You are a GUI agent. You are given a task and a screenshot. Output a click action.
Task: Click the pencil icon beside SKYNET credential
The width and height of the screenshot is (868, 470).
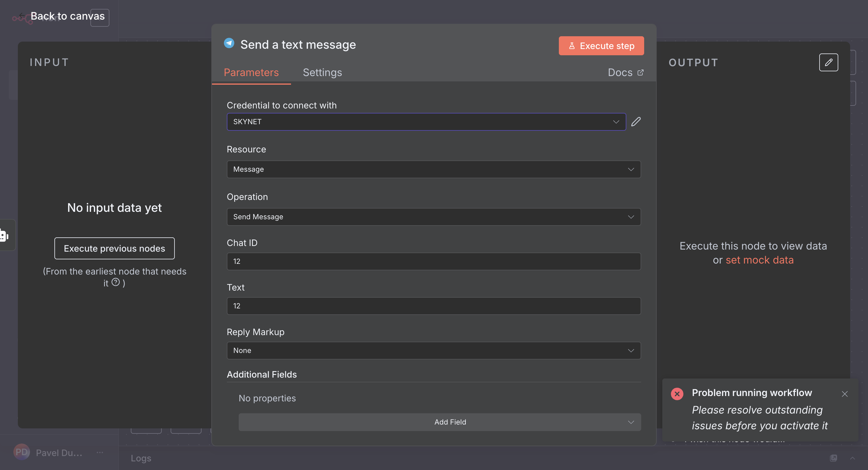click(636, 122)
